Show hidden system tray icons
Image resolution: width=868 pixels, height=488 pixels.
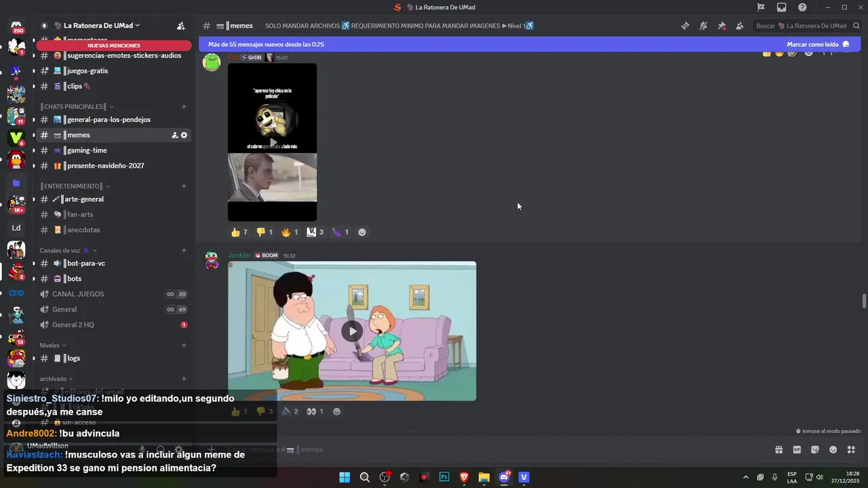pyautogui.click(x=746, y=477)
